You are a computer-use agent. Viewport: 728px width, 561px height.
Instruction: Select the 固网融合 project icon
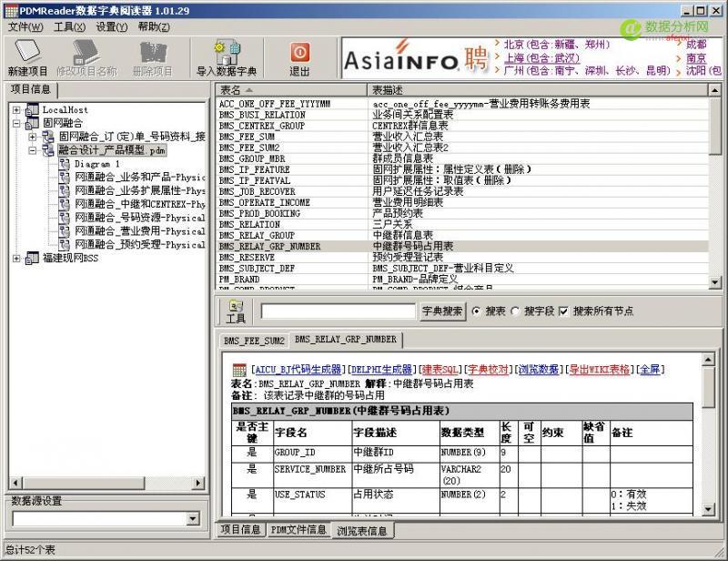click(32, 123)
